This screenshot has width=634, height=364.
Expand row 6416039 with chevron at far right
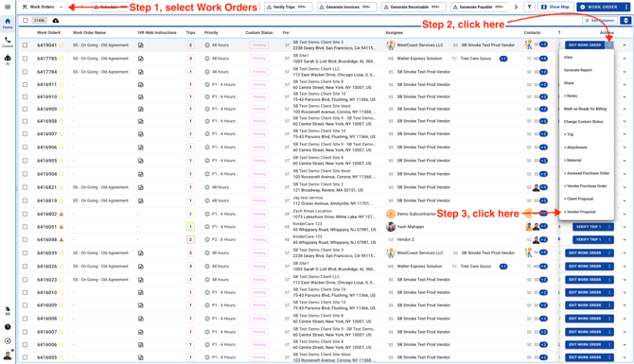point(625,253)
